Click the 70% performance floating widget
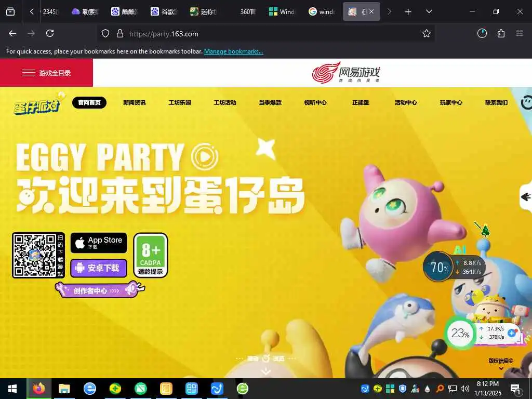The width and height of the screenshot is (532, 399). coord(438,267)
